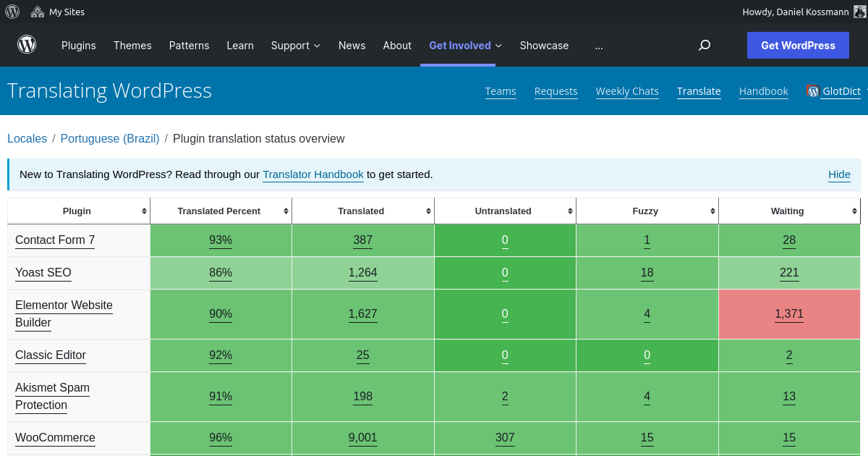Image resolution: width=868 pixels, height=456 pixels.
Task: Open Elementor Website Builder plugin
Action: [x=64, y=314]
